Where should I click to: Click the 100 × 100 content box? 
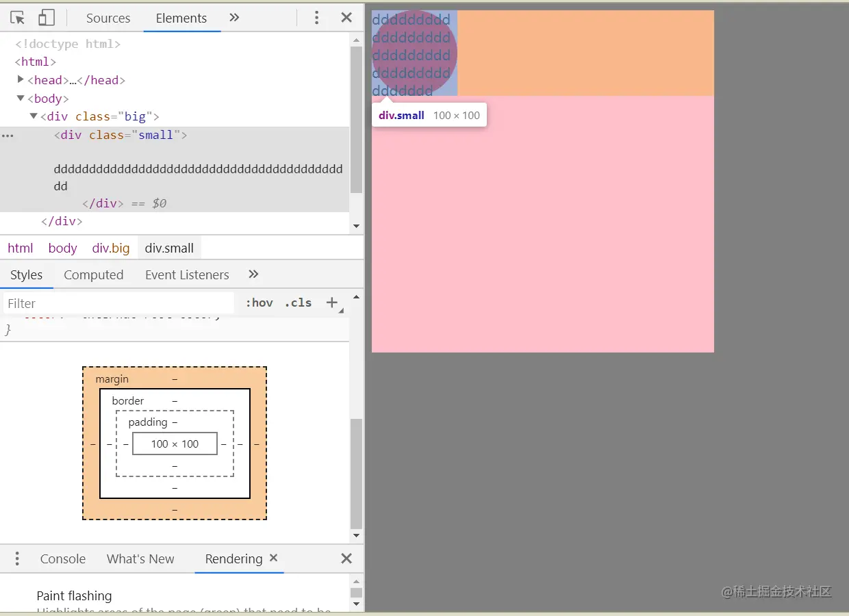tap(175, 444)
